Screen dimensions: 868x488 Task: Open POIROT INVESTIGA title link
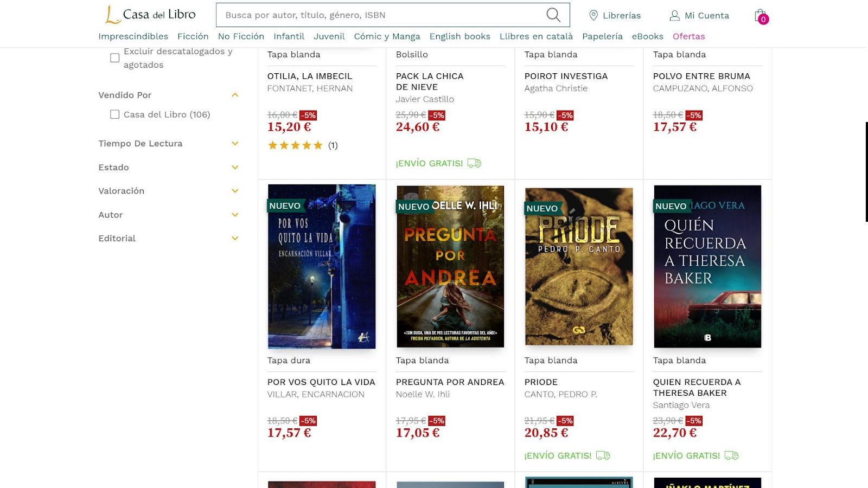pos(566,76)
